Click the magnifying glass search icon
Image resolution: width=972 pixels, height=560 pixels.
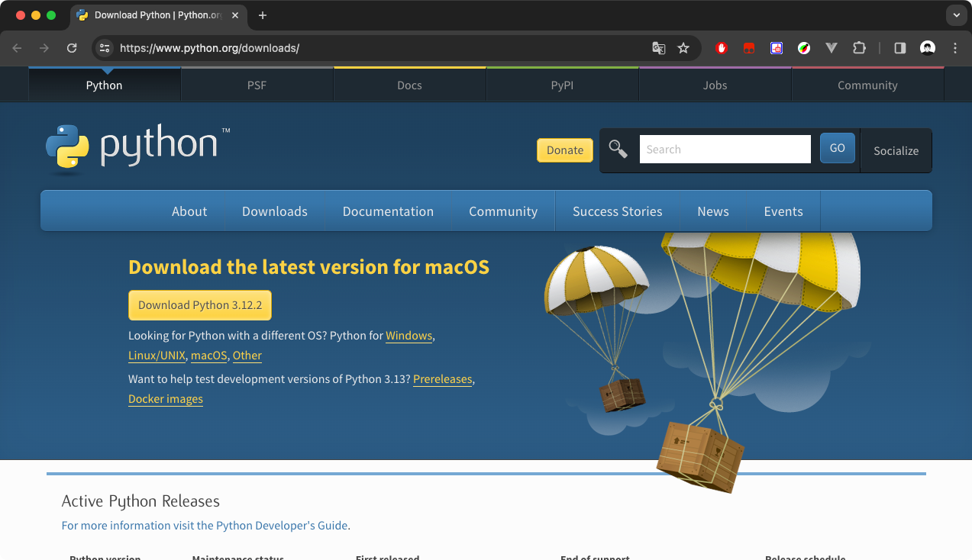click(618, 150)
